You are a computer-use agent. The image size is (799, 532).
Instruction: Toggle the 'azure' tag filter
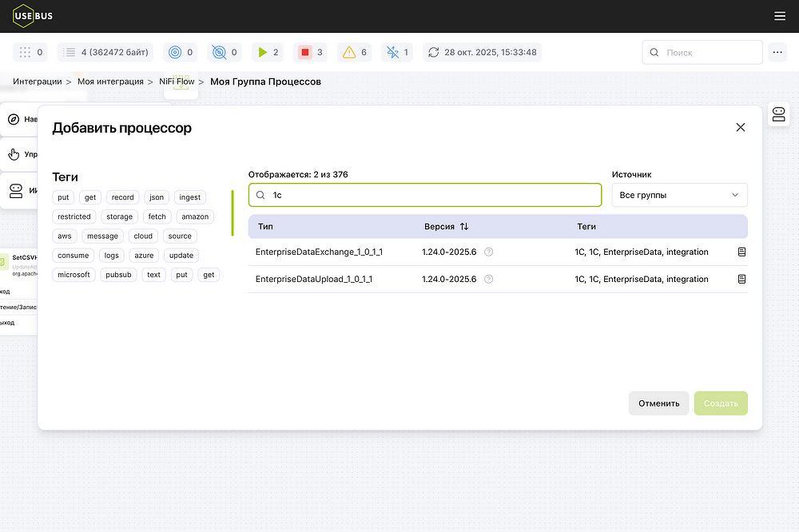pos(144,256)
